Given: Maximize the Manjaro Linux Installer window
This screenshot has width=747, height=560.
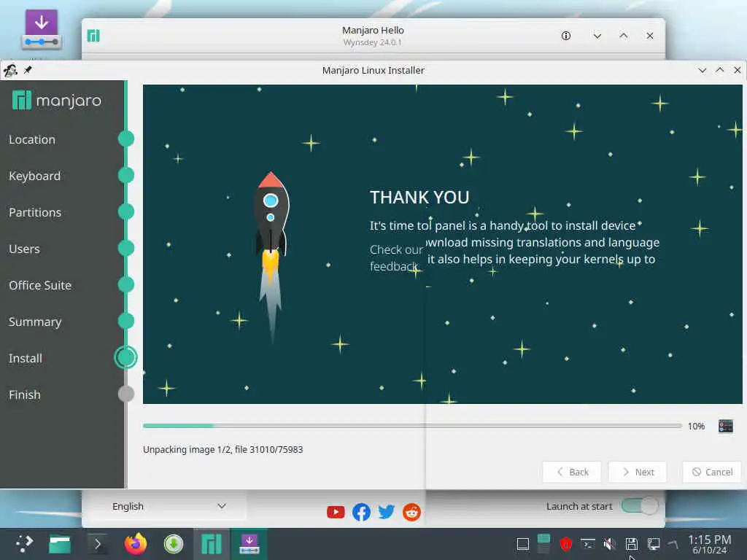Looking at the screenshot, I should click(x=720, y=70).
